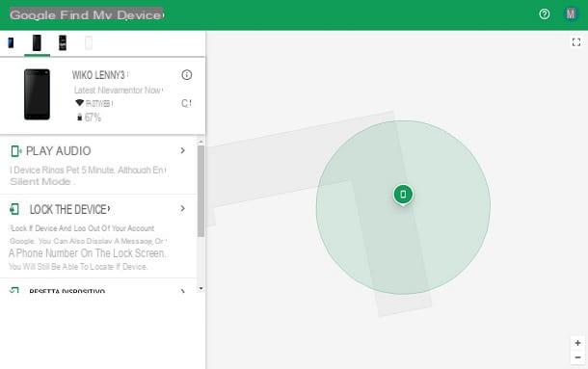Image resolution: width=588 pixels, height=369 pixels.
Task: Open the PLAY AUDIO option
Action: tap(59, 151)
